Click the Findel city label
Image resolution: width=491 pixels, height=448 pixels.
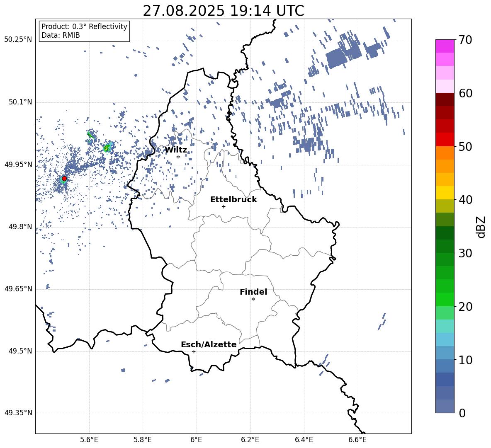tap(253, 292)
